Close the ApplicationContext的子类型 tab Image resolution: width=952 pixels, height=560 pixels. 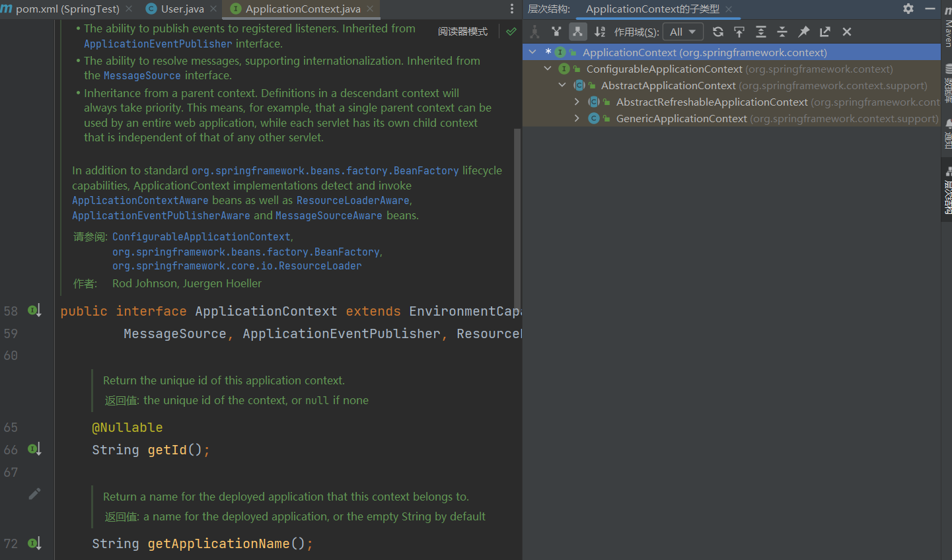(x=729, y=9)
